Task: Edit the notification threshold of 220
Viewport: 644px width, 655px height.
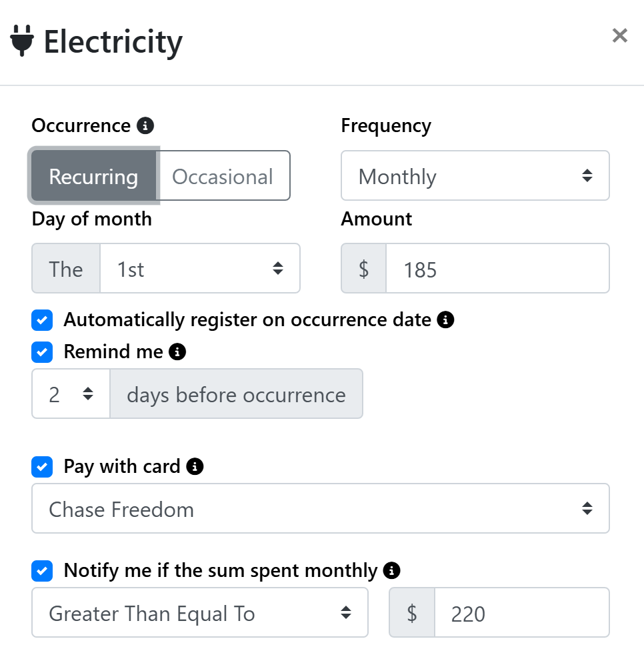Action: tap(521, 612)
